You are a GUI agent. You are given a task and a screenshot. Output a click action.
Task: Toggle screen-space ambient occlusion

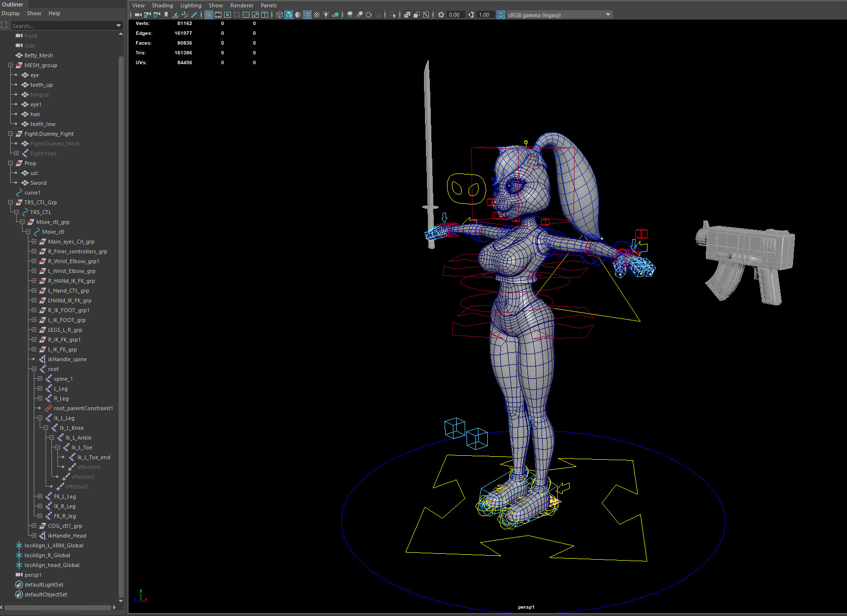pos(359,15)
